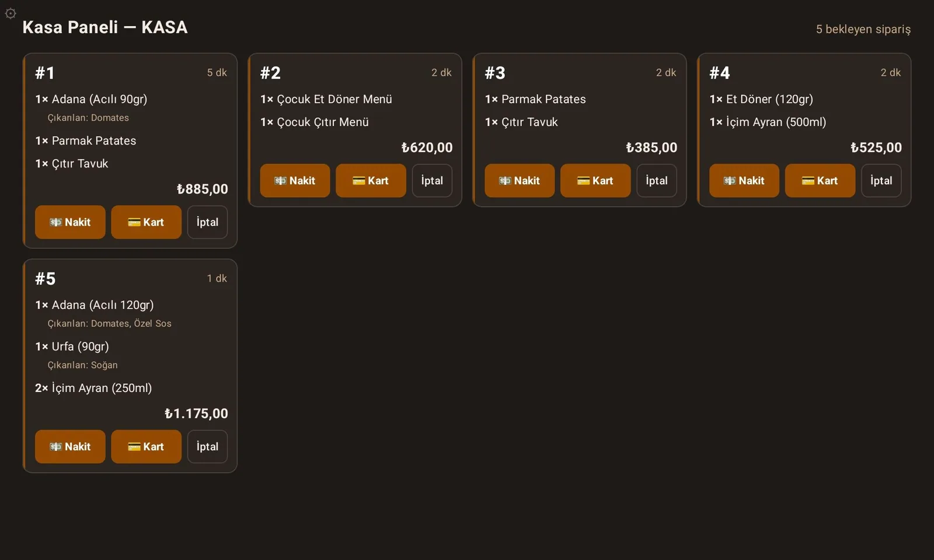Click İptal on order #4
Viewport: 934px width, 560px height.
pyautogui.click(x=881, y=181)
